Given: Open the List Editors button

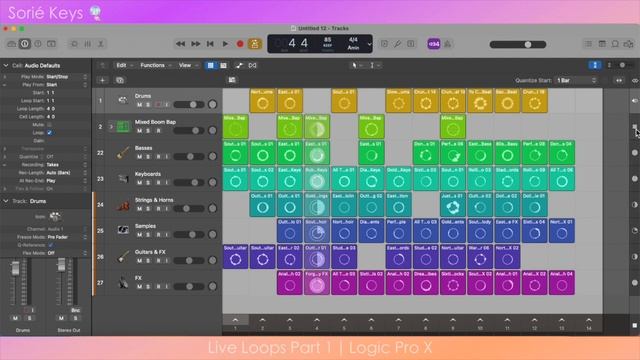Looking at the screenshot, I should coord(588,44).
